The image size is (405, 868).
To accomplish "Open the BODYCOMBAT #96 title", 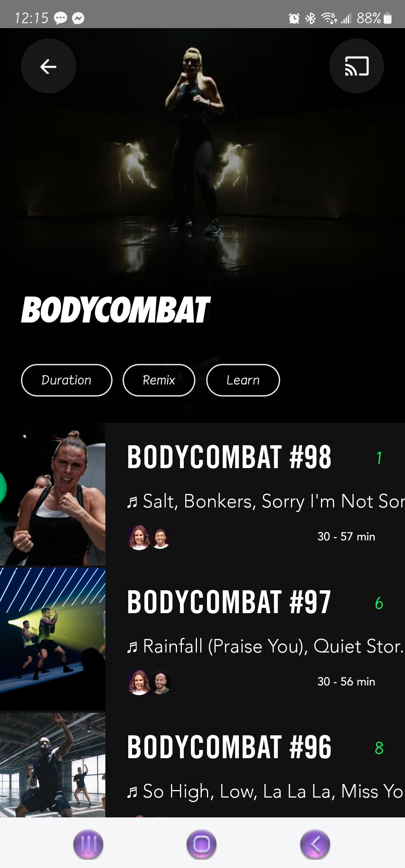I will coord(229,747).
